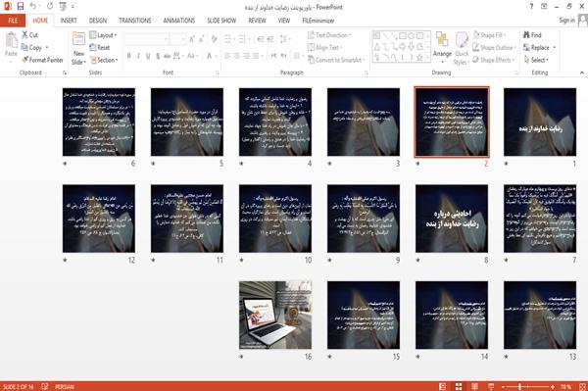Click the Paste clipboard icon
The width and height of the screenshot is (588, 391).
11,40
